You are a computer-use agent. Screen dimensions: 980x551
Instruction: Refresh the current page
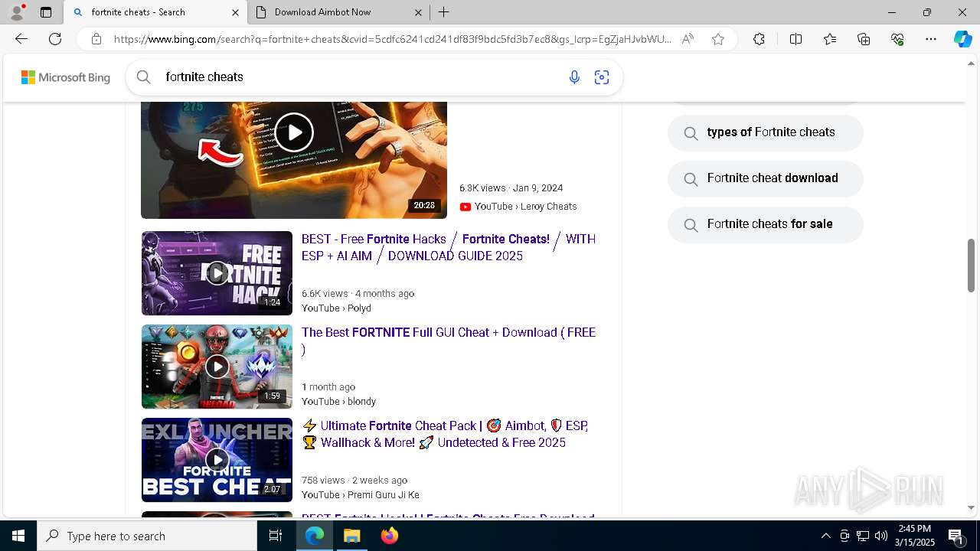[55, 39]
